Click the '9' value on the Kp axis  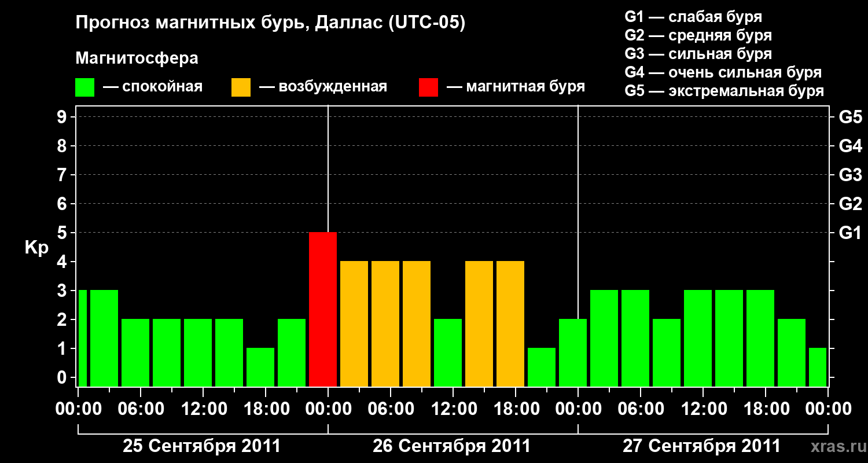pyautogui.click(x=63, y=117)
